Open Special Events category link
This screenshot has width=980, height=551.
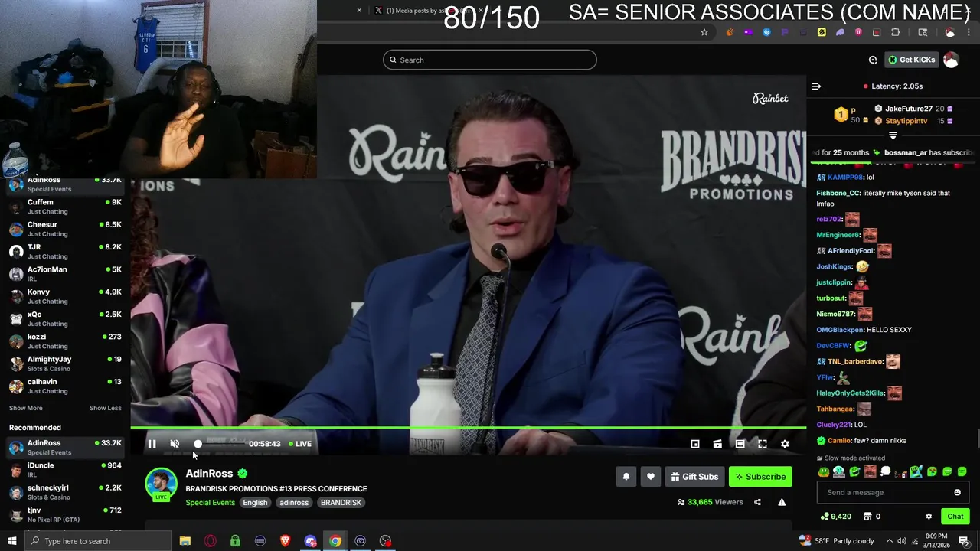[x=210, y=503]
